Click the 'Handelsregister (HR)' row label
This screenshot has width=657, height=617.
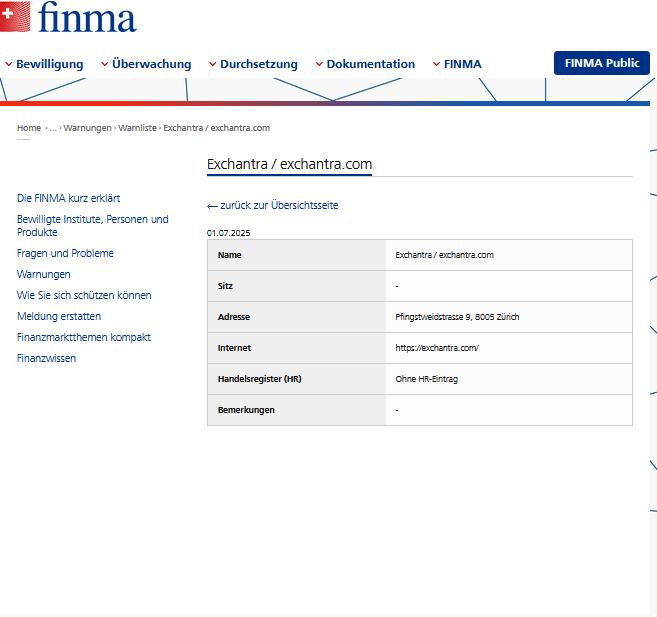tap(260, 379)
